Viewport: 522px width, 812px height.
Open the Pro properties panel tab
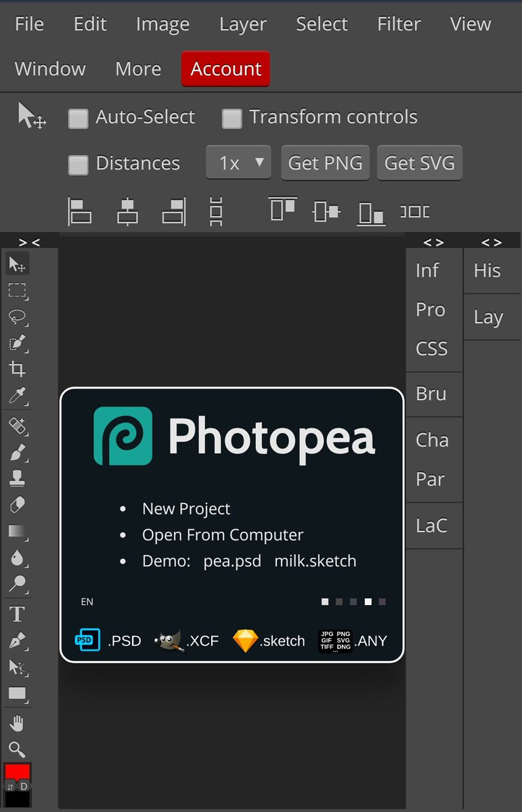pos(431,310)
